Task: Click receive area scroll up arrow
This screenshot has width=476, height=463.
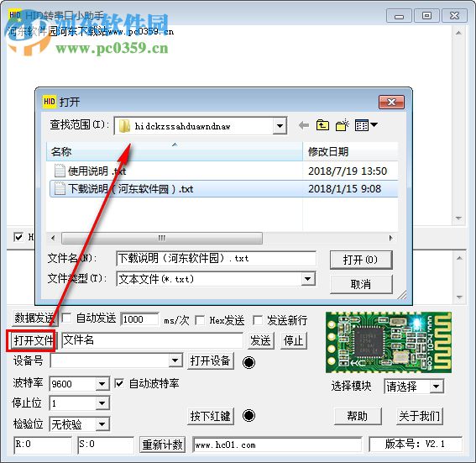Action: click(459, 33)
